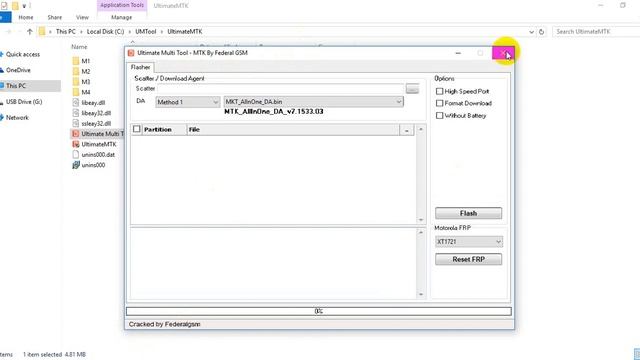The width and height of the screenshot is (640, 360).
Task: Click the Search UltimateMTK box
Action: click(x=596, y=31)
